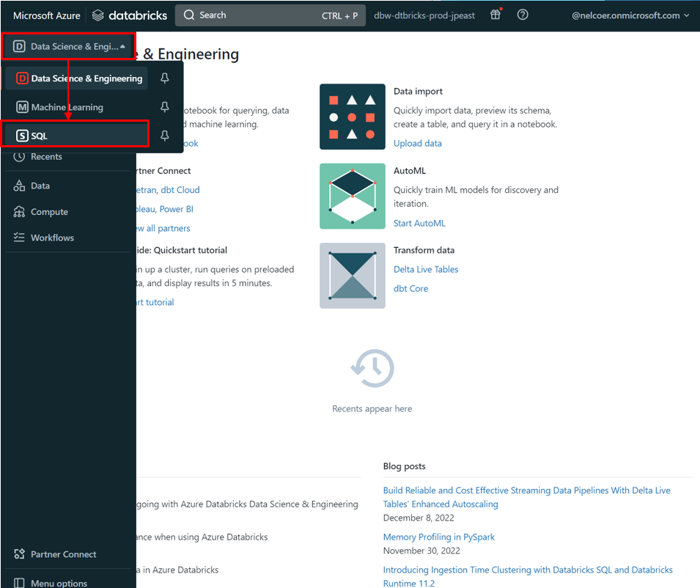Open the nelcoer.onmicrosoft.com account dropdown
The width and height of the screenshot is (700, 588).
pyautogui.click(x=630, y=15)
